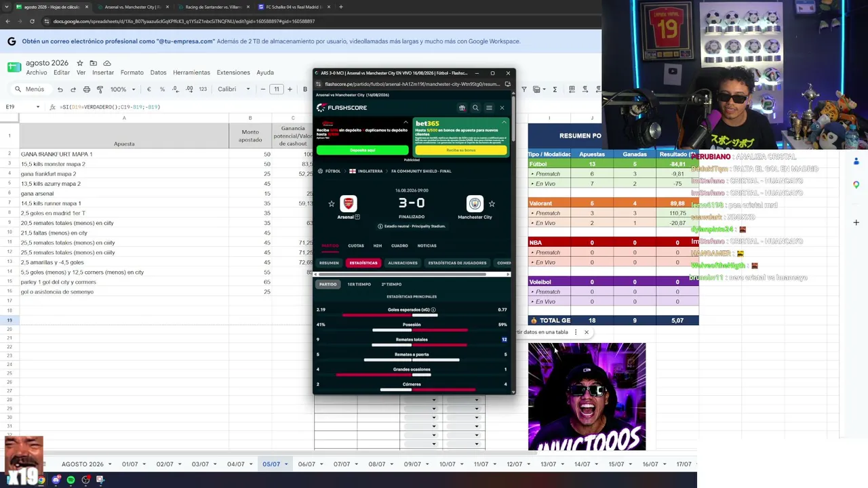Open the Insertar menu
Image resolution: width=868 pixels, height=488 pixels.
click(x=103, y=73)
